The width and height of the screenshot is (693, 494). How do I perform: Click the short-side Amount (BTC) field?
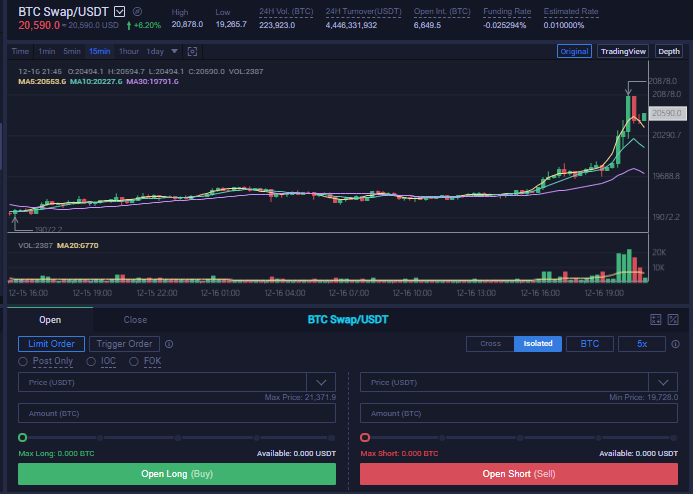(519, 413)
